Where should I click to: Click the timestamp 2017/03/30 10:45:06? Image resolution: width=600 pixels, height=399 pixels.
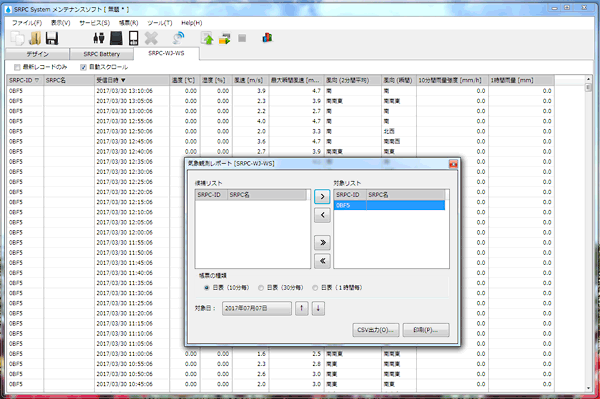124,384
